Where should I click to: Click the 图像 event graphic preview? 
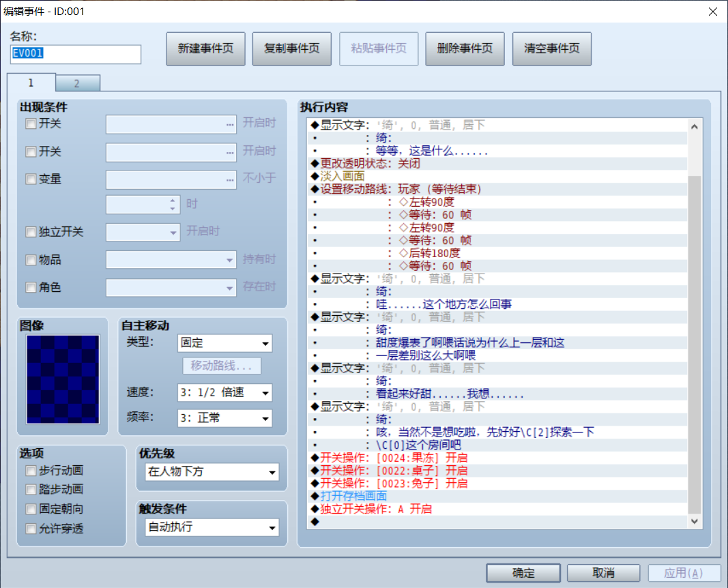(x=63, y=379)
